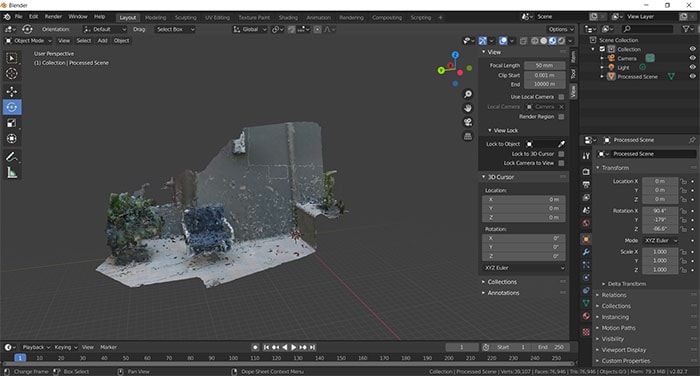Enable Render Region checkbox
Screen dimensions: 700x376
561,117
